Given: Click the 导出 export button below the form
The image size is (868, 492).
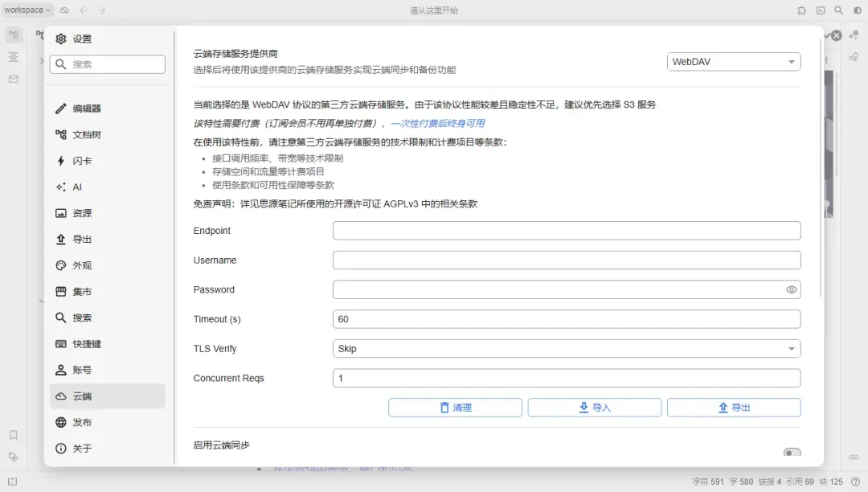Looking at the screenshot, I should [734, 408].
